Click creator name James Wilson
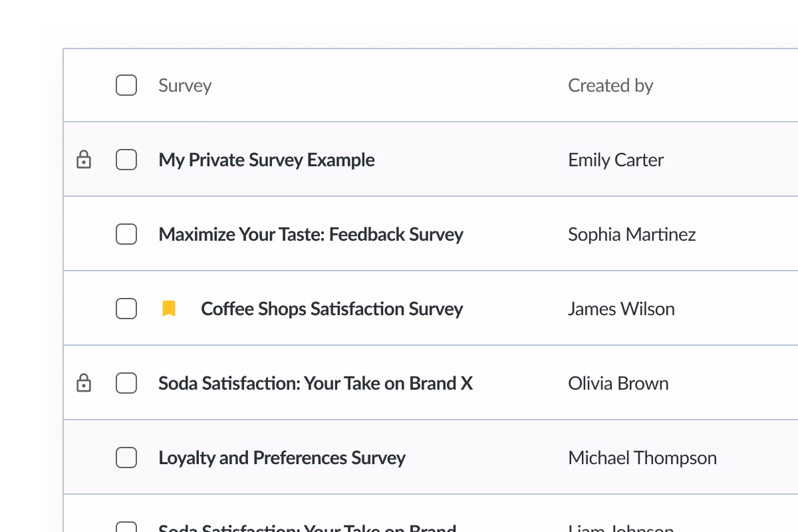The height and width of the screenshot is (532, 798). [x=621, y=309]
